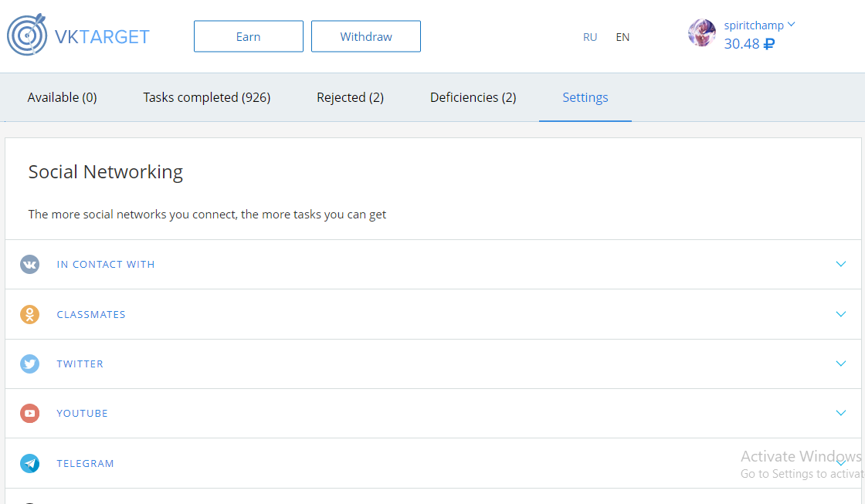The image size is (865, 504).
Task: Expand the TELEGRAM section chevron
Action: pyautogui.click(x=841, y=463)
